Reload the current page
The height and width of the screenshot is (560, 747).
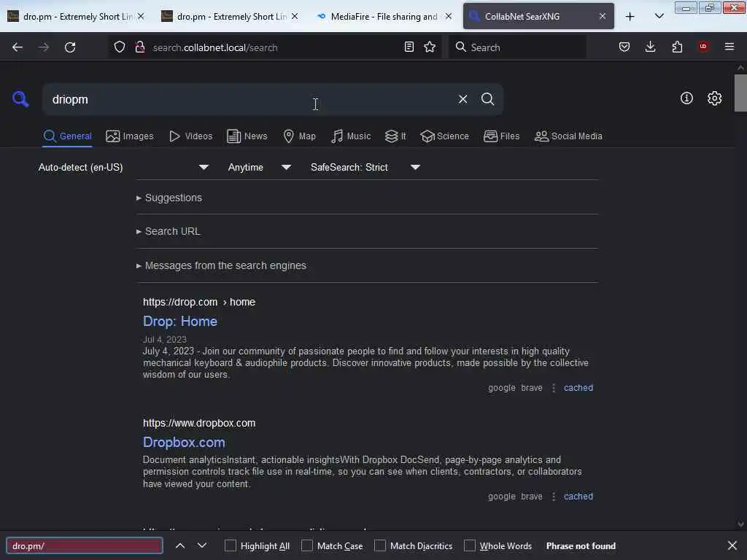(x=70, y=47)
